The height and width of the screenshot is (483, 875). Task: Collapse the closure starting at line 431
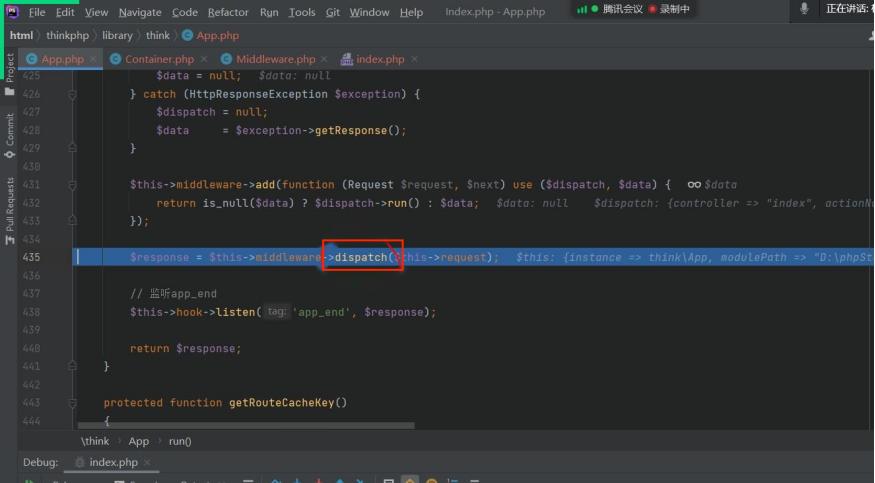[73, 185]
